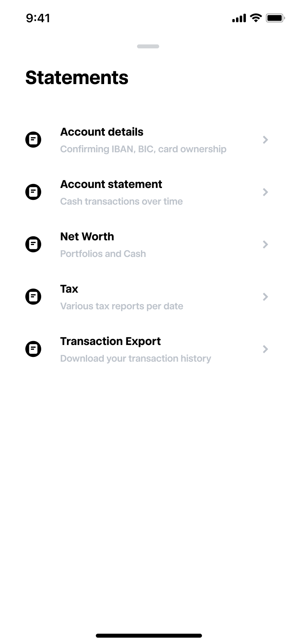Open the Net Worth title
This screenshot has width=297, height=644.
tap(87, 237)
